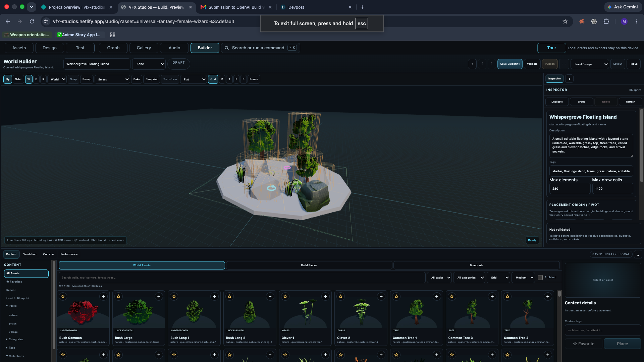Open the three-dots more options menu
The width and height of the screenshot is (644, 362).
pos(564,64)
